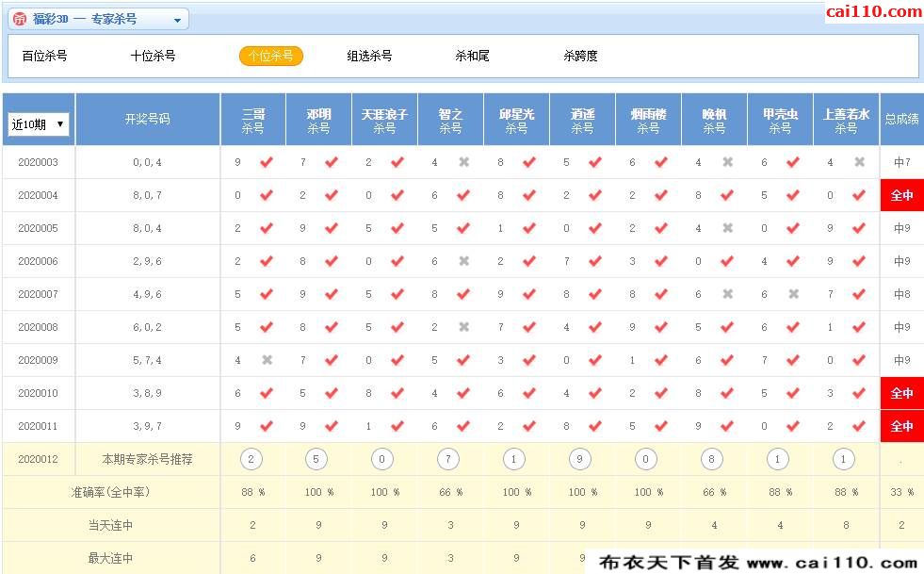Click the gray X mark for 智之 in row 2020003

[x=464, y=161]
